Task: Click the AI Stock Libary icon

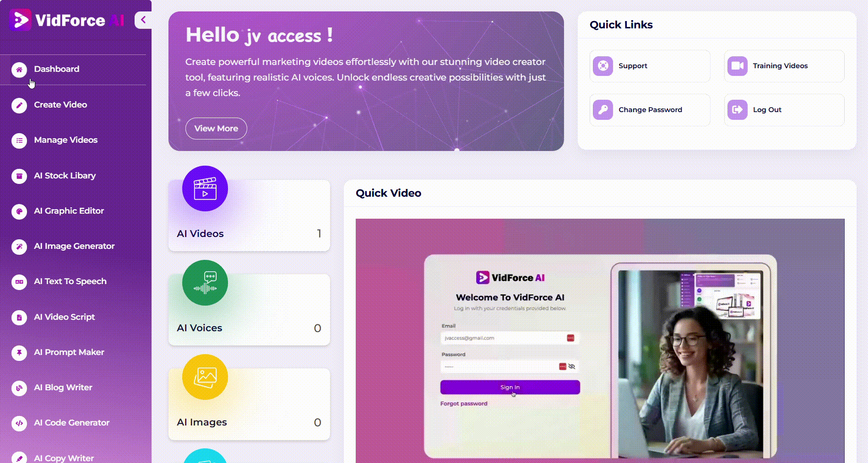Action: (x=19, y=176)
